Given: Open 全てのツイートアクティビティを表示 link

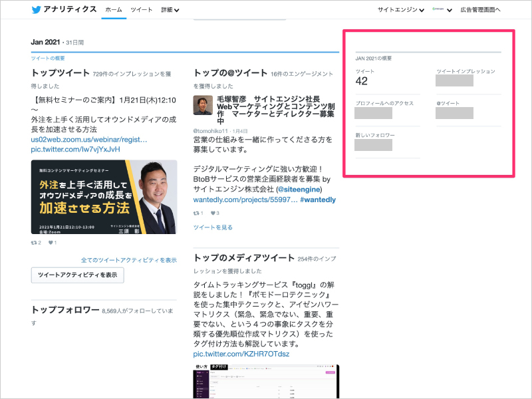Looking at the screenshot, I should click(x=129, y=260).
